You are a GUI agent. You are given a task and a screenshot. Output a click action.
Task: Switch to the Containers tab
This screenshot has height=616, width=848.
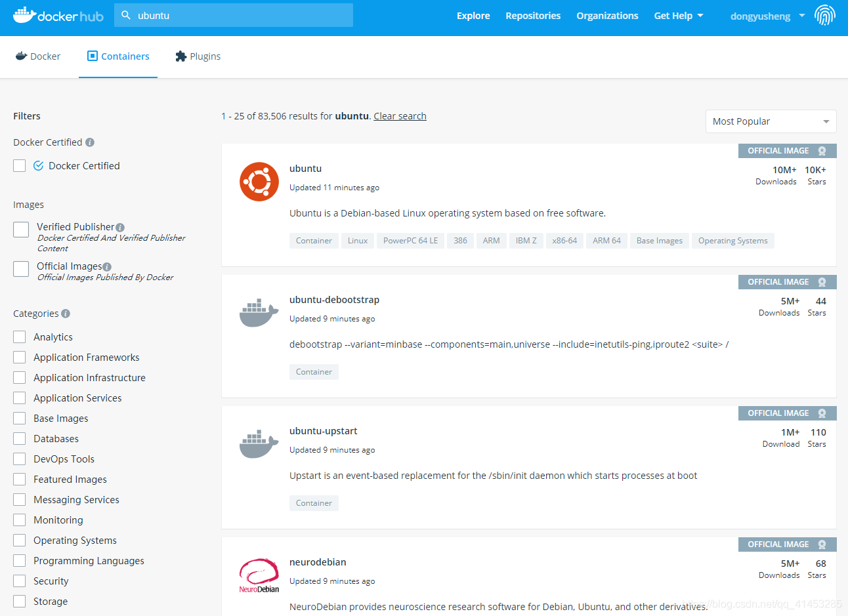coord(118,56)
